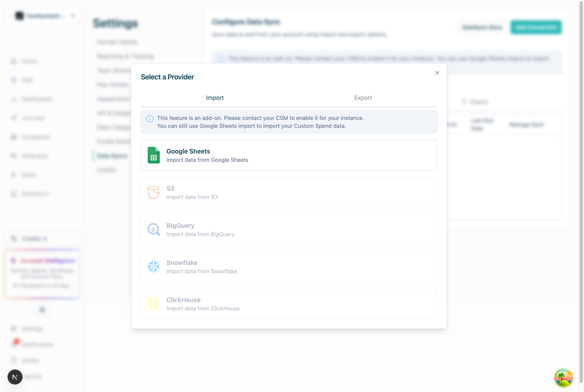The width and height of the screenshot is (584, 392).
Task: Click the Select a Provider heading
Action: [167, 77]
